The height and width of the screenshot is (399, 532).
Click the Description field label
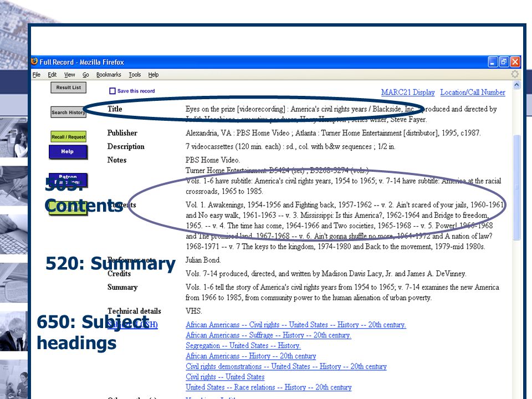point(126,146)
